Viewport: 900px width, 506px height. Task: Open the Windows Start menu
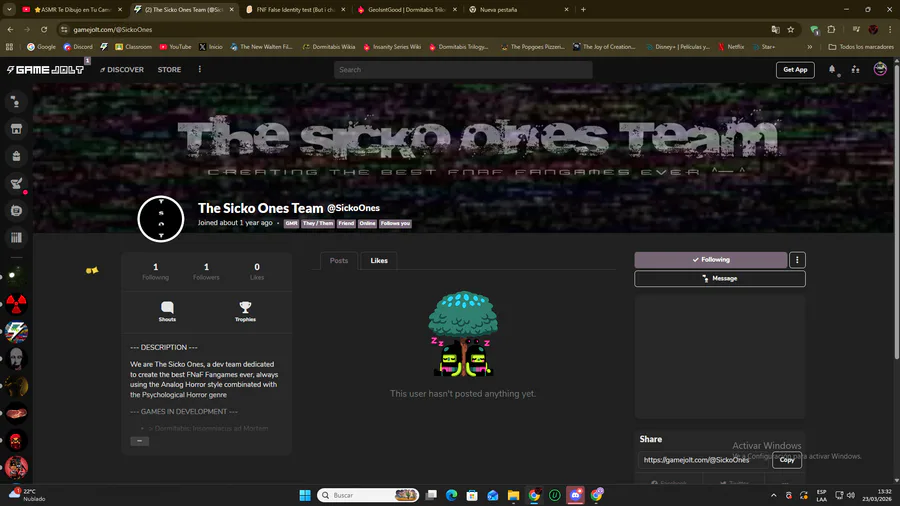[x=305, y=495]
